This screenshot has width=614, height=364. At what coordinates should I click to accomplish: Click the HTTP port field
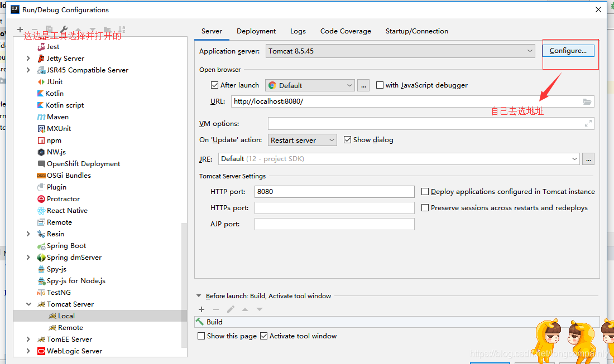334,192
